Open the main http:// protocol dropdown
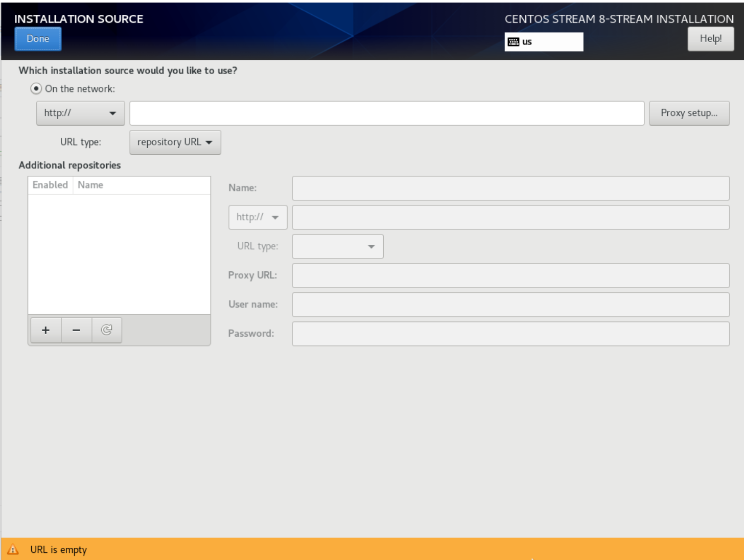Image resolution: width=744 pixels, height=560 pixels. tap(80, 113)
